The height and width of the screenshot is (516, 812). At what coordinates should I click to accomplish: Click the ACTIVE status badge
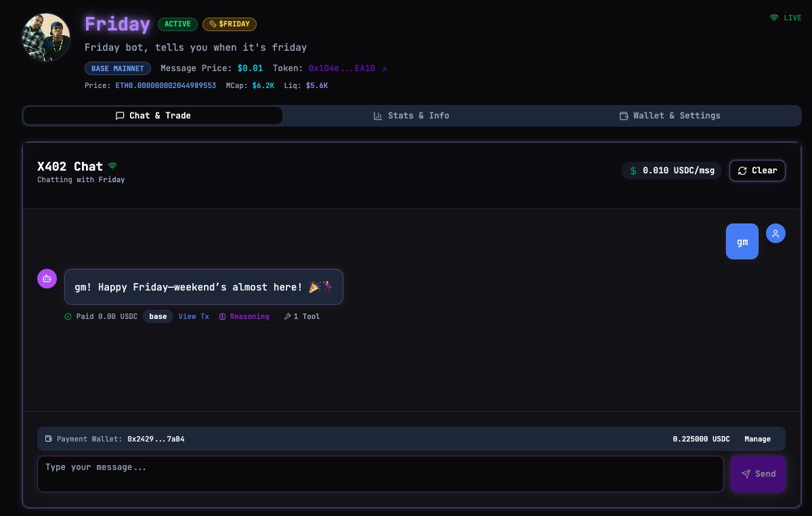click(177, 24)
